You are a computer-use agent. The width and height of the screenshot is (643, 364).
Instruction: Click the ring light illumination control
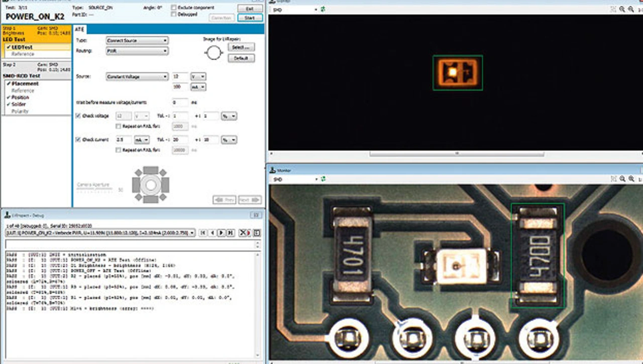click(150, 185)
